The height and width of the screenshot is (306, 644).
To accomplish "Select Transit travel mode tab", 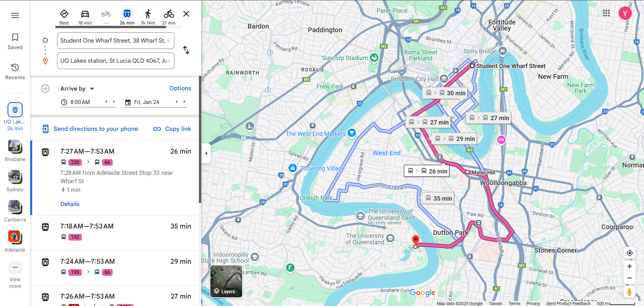I will coord(127,17).
